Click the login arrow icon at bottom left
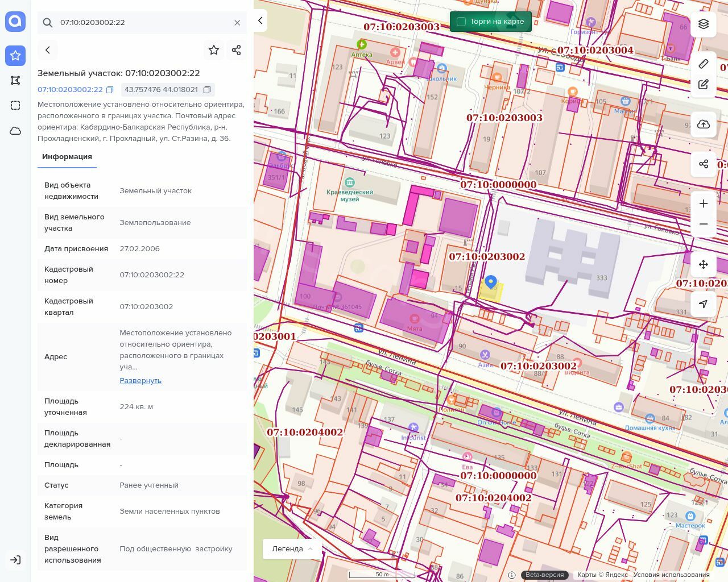This screenshot has height=582, width=728. click(x=15, y=560)
